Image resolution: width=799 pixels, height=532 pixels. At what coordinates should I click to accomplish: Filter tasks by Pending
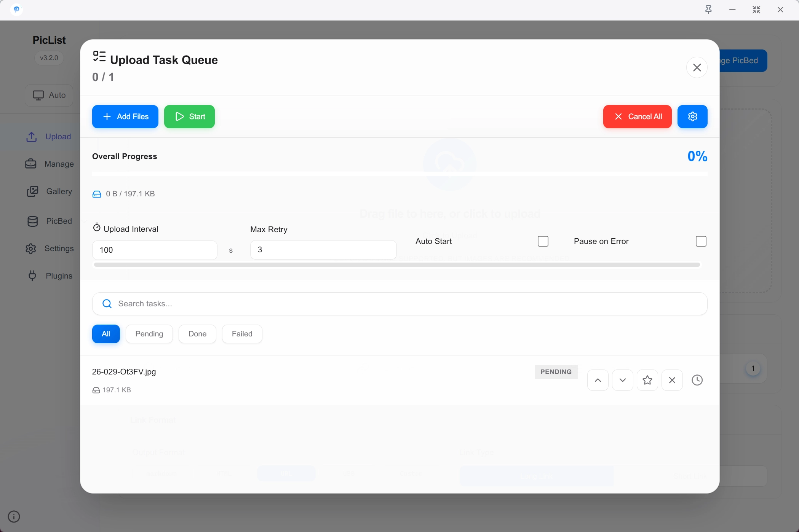pyautogui.click(x=149, y=334)
